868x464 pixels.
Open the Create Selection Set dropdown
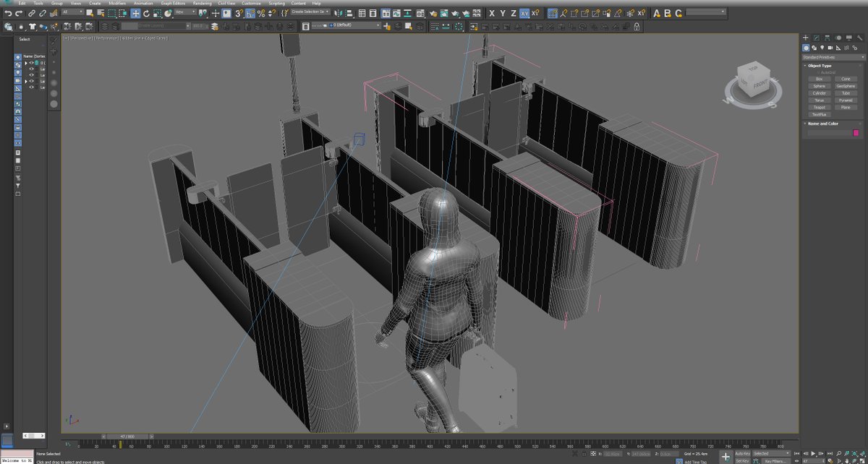click(310, 12)
